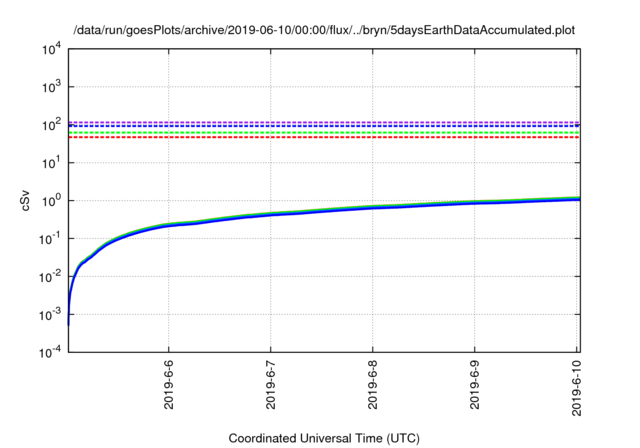Select the 'cSv' y-axis label
The width and height of the screenshot is (640, 448).
[x=25, y=200]
